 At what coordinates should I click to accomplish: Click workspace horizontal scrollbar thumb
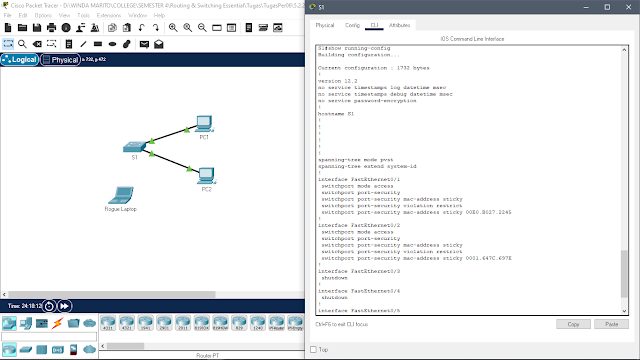coord(112,294)
